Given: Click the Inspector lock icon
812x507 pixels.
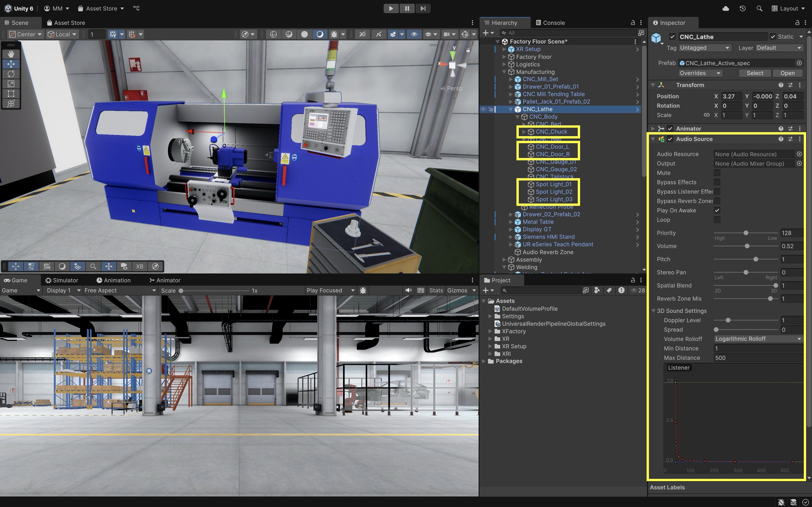Looking at the screenshot, I should pyautogui.click(x=797, y=23).
